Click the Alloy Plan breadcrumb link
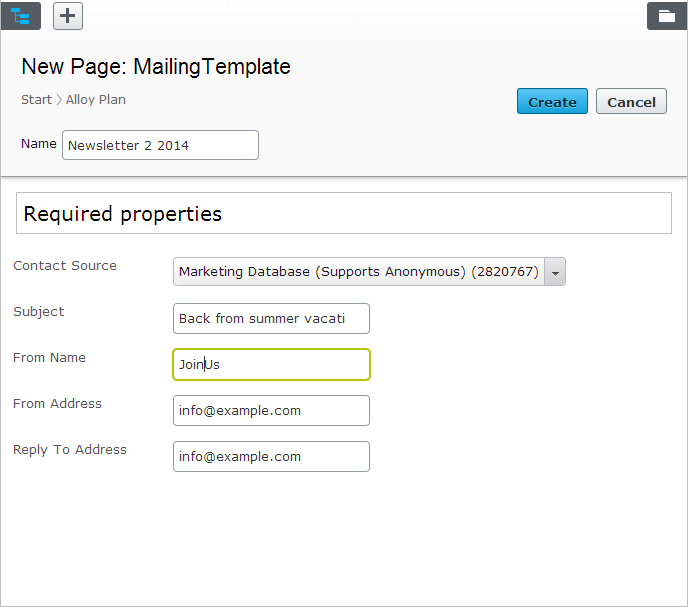688x607 pixels. click(96, 100)
